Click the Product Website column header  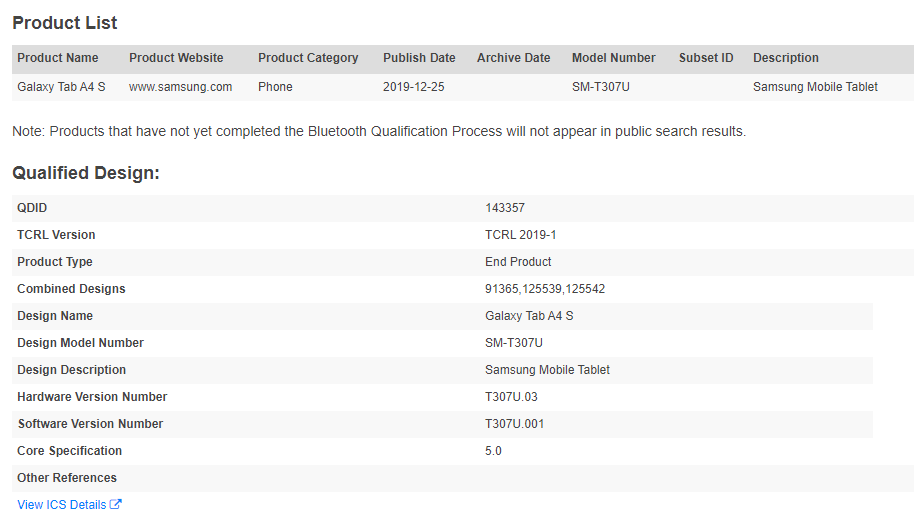[x=176, y=58]
